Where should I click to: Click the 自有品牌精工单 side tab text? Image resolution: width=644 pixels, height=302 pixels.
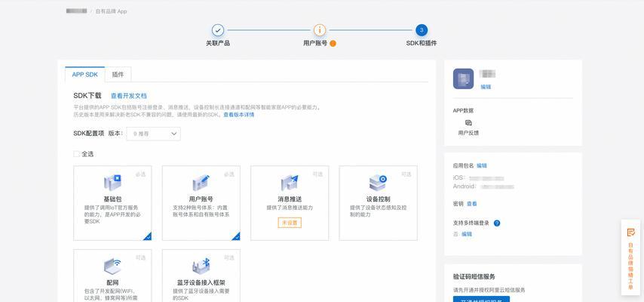(631, 266)
